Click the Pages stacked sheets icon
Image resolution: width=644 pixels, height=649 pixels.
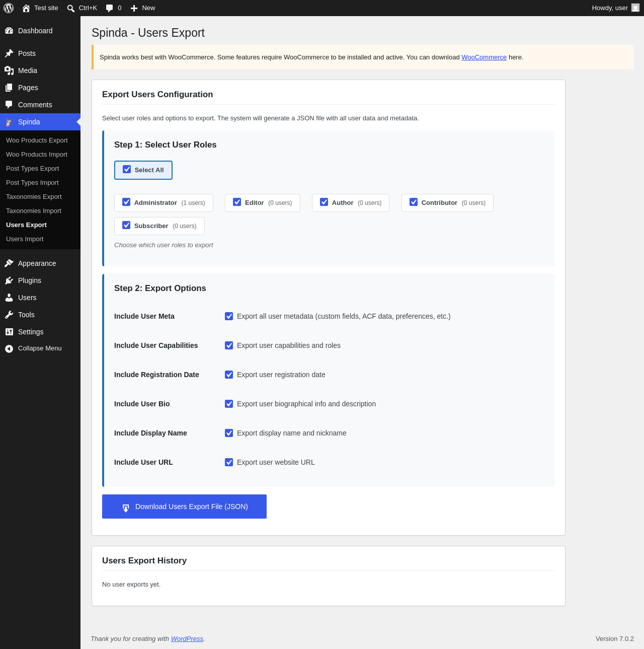pos(9,88)
